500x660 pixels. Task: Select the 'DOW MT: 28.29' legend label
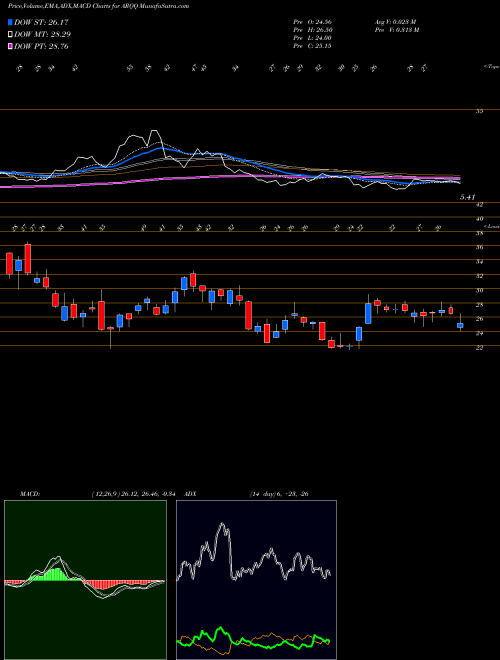pyautogui.click(x=42, y=35)
